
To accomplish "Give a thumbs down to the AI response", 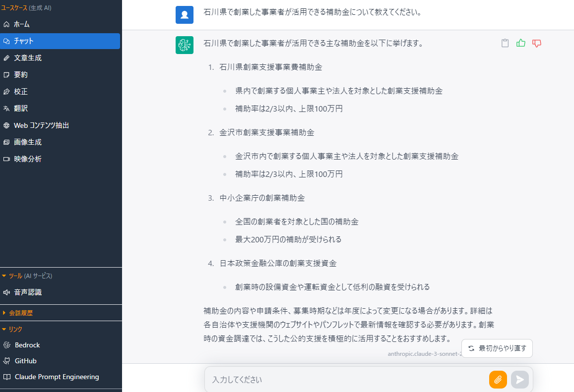I will tap(536, 43).
